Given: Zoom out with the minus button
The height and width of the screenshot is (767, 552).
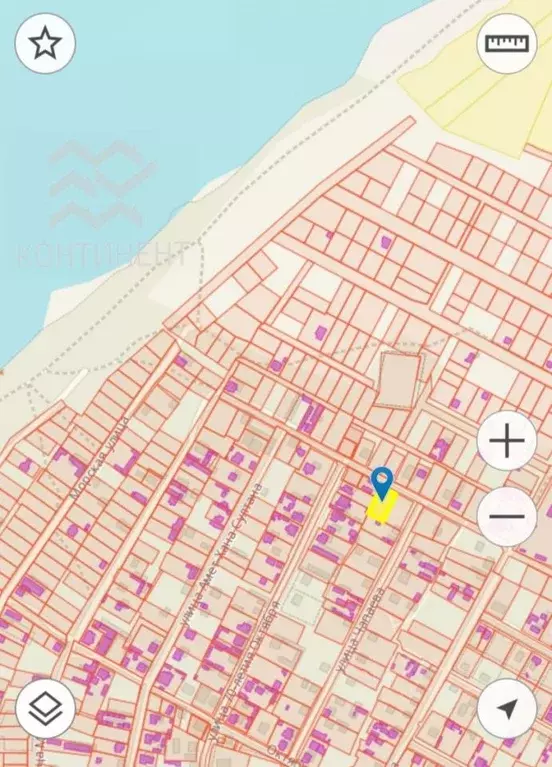Looking at the screenshot, I should pyautogui.click(x=507, y=516).
